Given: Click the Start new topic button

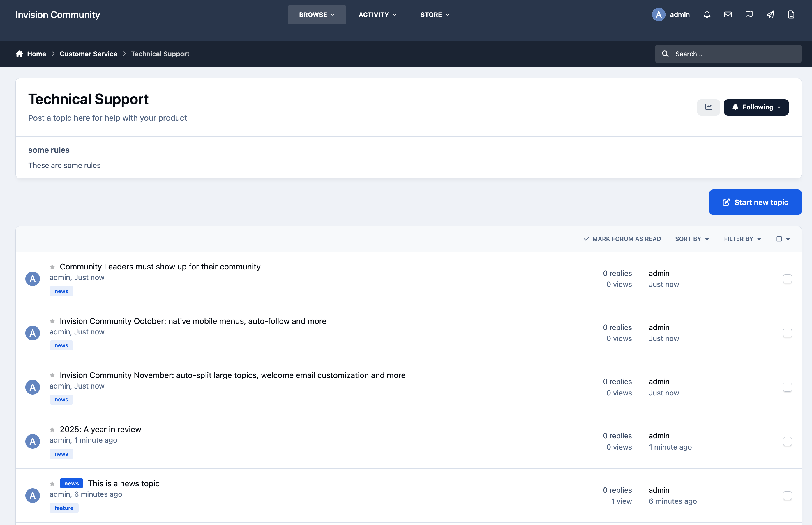Looking at the screenshot, I should tap(755, 202).
